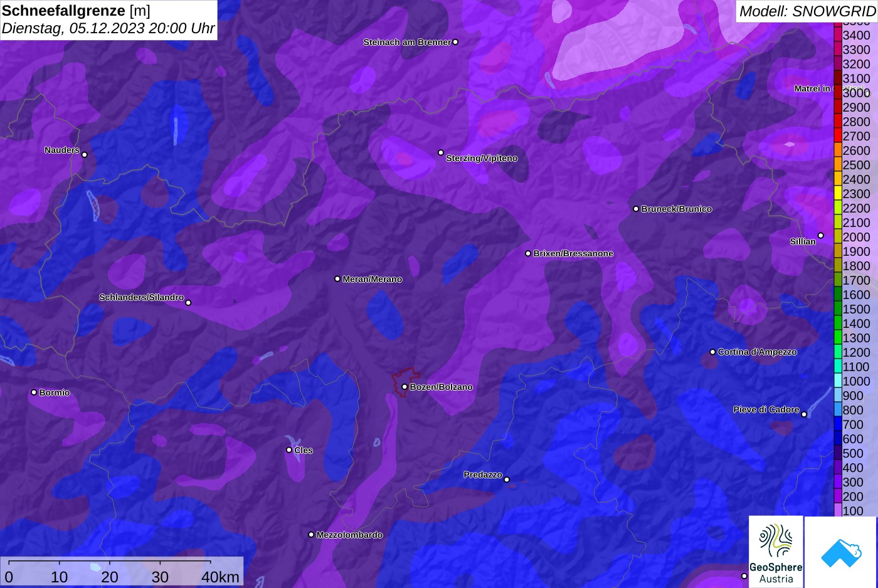The image size is (878, 588).
Task: Click the 1000 m cyan legend swatch
Action: (x=837, y=381)
